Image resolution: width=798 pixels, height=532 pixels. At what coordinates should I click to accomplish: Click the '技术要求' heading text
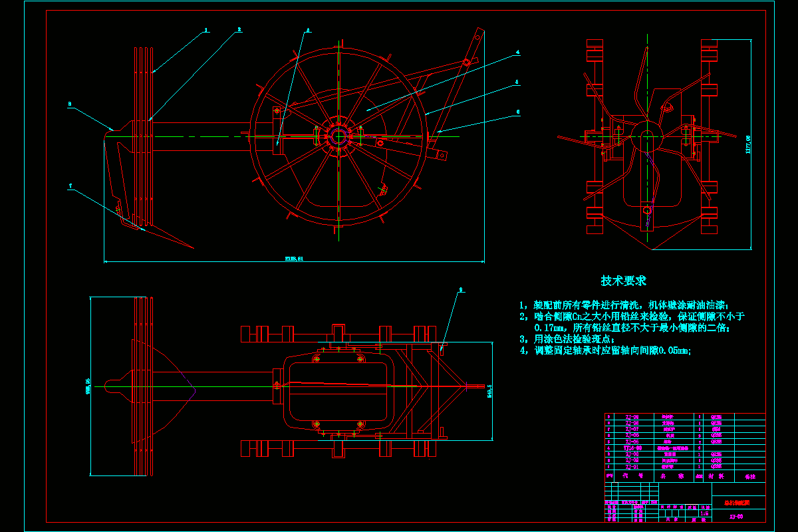click(623, 281)
